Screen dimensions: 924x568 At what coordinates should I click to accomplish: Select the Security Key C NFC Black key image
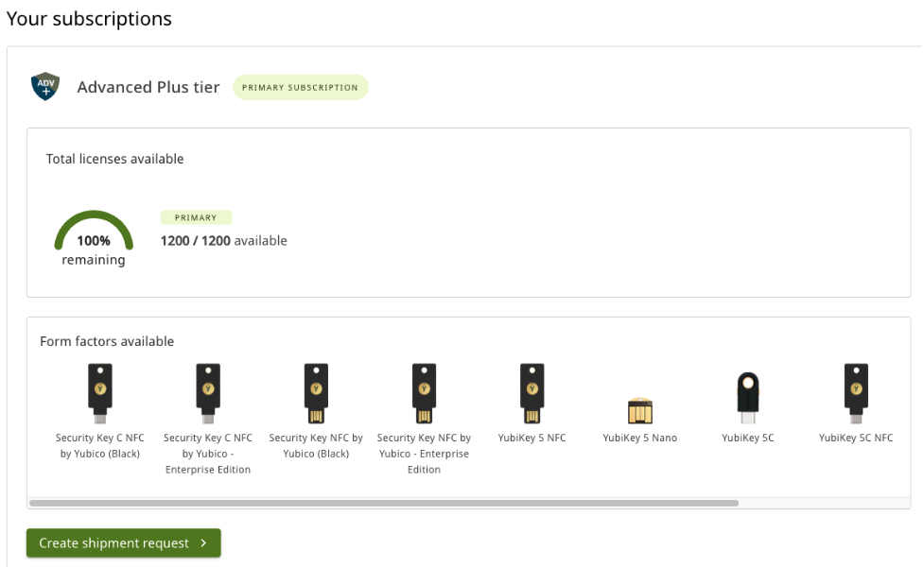[x=100, y=393]
